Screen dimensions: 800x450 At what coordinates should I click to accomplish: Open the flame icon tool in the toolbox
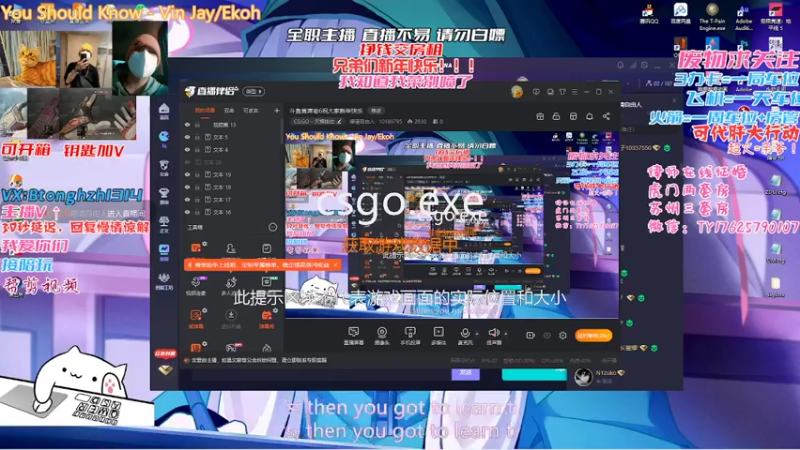coord(266,348)
